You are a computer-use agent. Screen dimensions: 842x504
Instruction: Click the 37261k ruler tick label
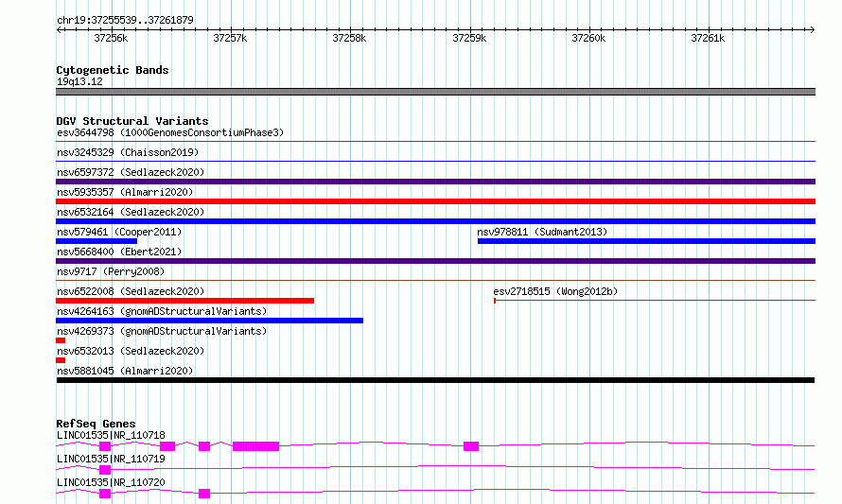pos(708,38)
